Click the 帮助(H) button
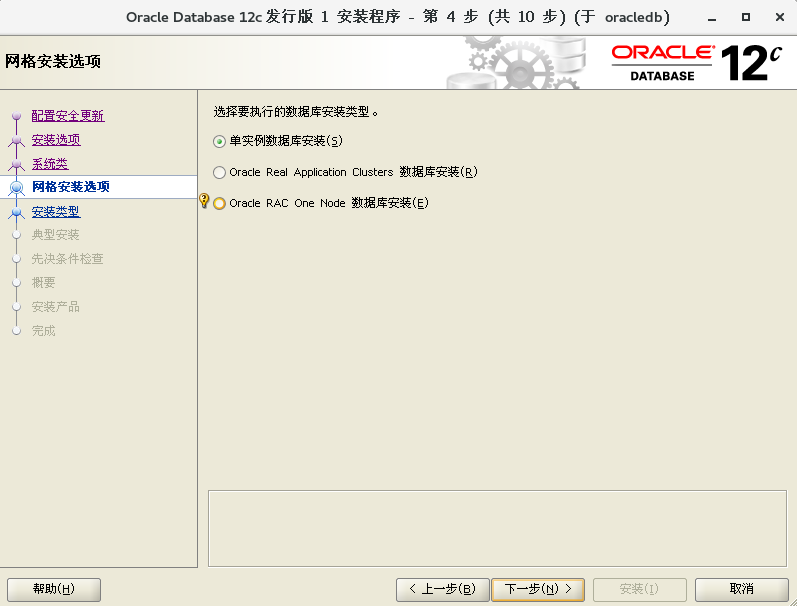Viewport: 797px width, 606px height. [x=54, y=589]
